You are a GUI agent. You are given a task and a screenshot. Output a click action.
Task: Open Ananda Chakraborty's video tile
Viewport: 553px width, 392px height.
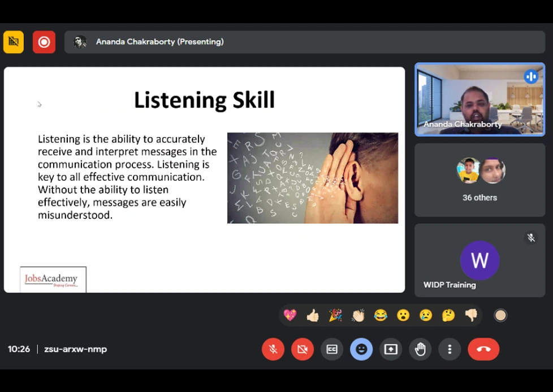pyautogui.click(x=479, y=99)
